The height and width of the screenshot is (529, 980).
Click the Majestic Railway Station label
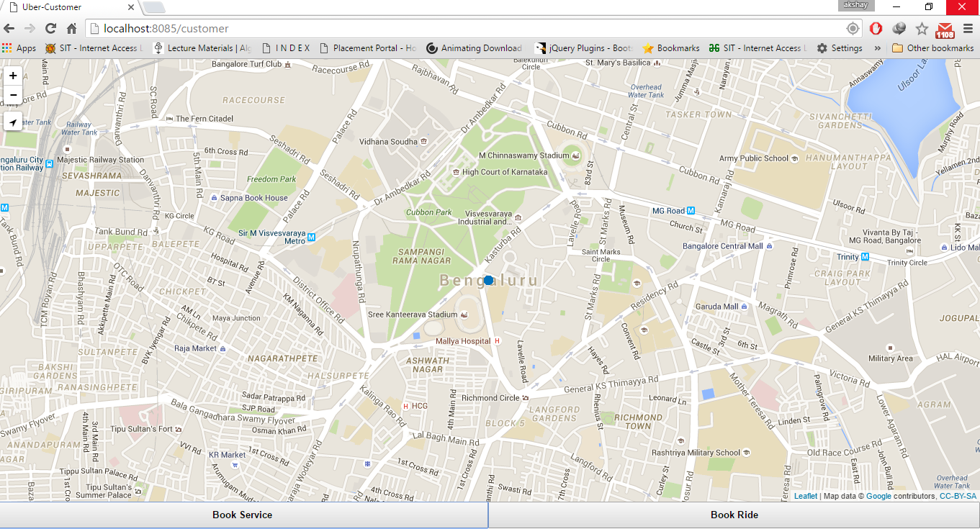pyautogui.click(x=101, y=160)
